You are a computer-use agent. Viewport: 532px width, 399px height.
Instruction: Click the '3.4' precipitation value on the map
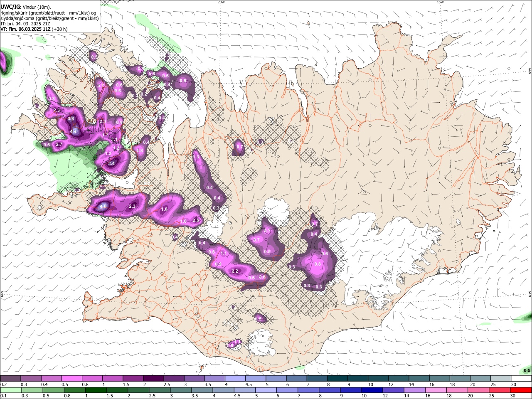[111, 163]
